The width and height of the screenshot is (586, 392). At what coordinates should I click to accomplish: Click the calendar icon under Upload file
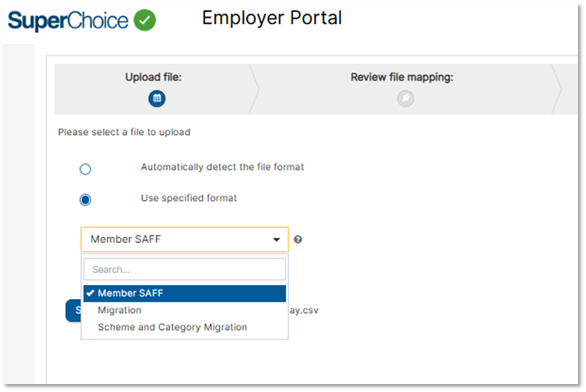(157, 99)
